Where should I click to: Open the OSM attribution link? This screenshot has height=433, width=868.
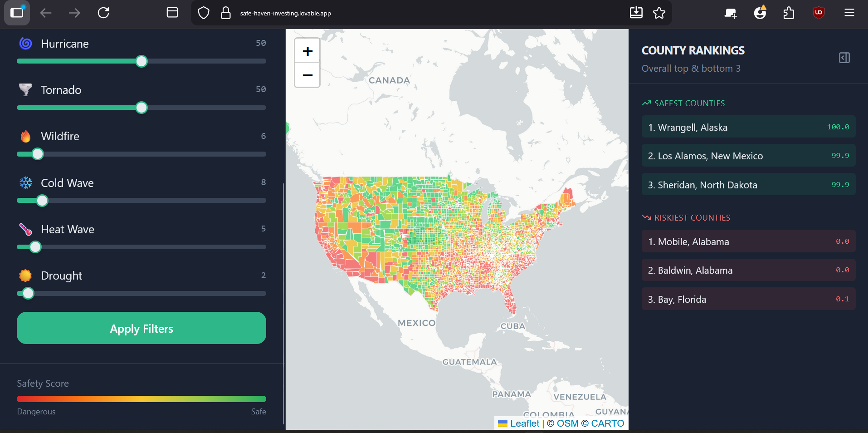pyautogui.click(x=567, y=423)
